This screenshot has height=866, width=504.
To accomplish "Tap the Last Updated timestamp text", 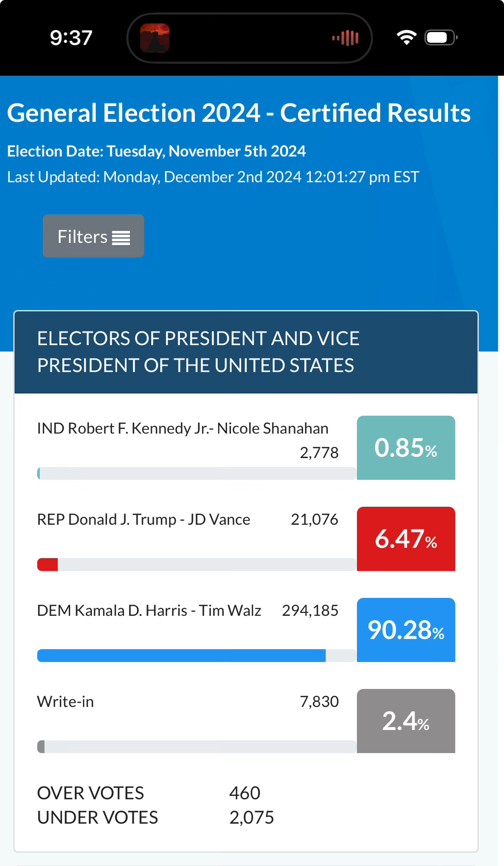I will point(213,177).
